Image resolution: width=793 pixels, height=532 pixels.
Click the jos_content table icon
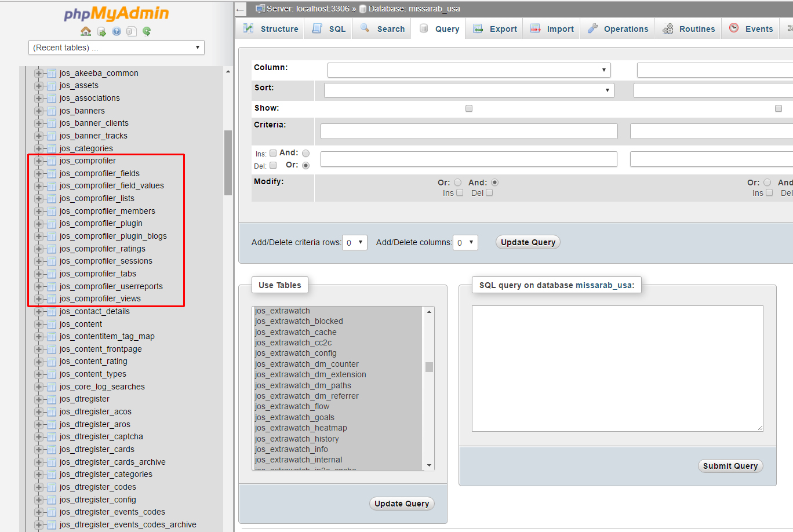[52, 324]
